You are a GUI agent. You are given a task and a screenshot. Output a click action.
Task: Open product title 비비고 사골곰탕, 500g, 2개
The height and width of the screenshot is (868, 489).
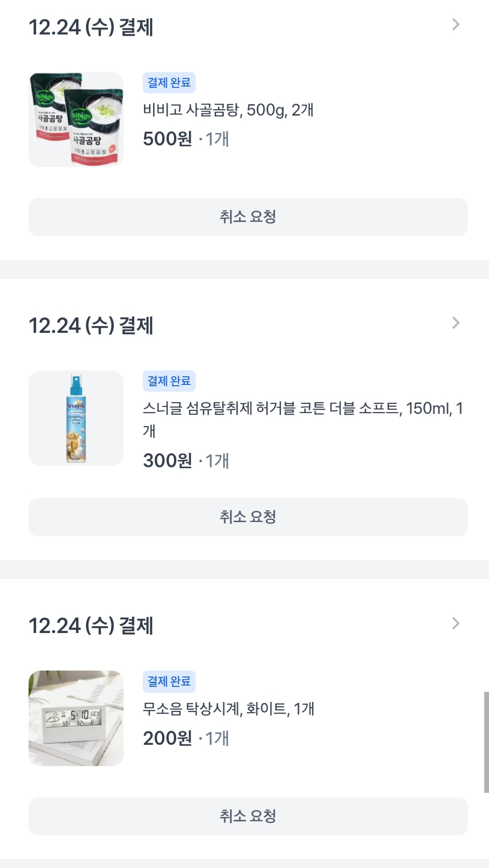[228, 110]
